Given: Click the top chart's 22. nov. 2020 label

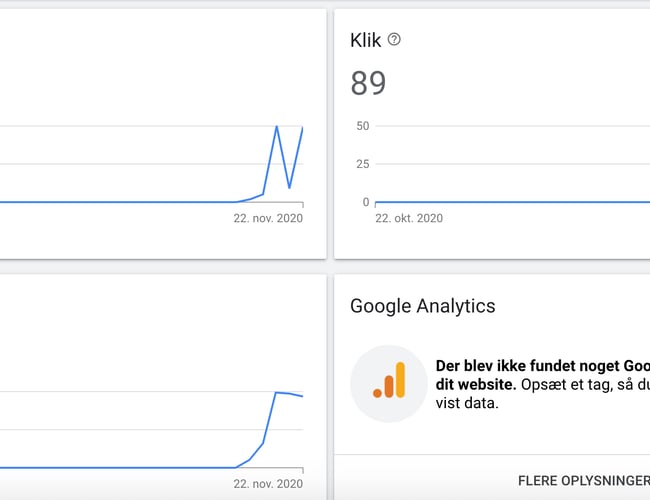Looking at the screenshot, I should click(268, 218).
